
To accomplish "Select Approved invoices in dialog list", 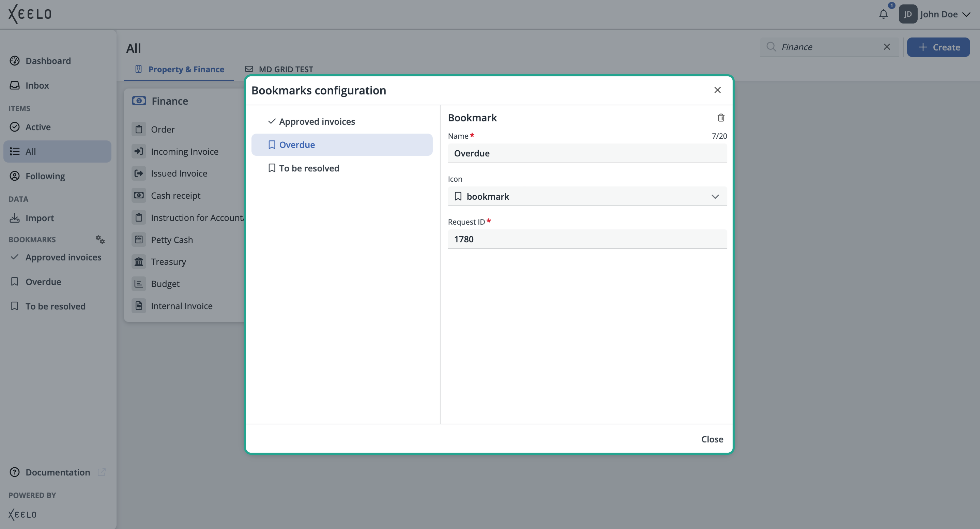I will (342, 121).
